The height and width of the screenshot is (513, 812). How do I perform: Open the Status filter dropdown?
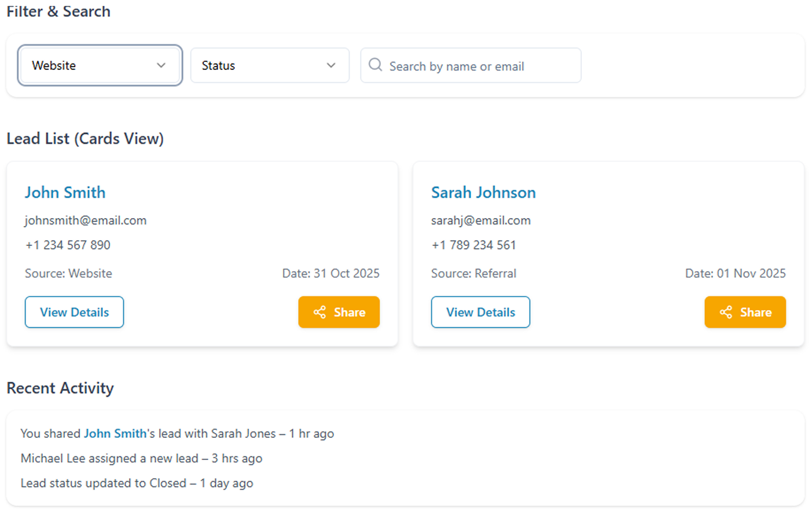[269, 65]
